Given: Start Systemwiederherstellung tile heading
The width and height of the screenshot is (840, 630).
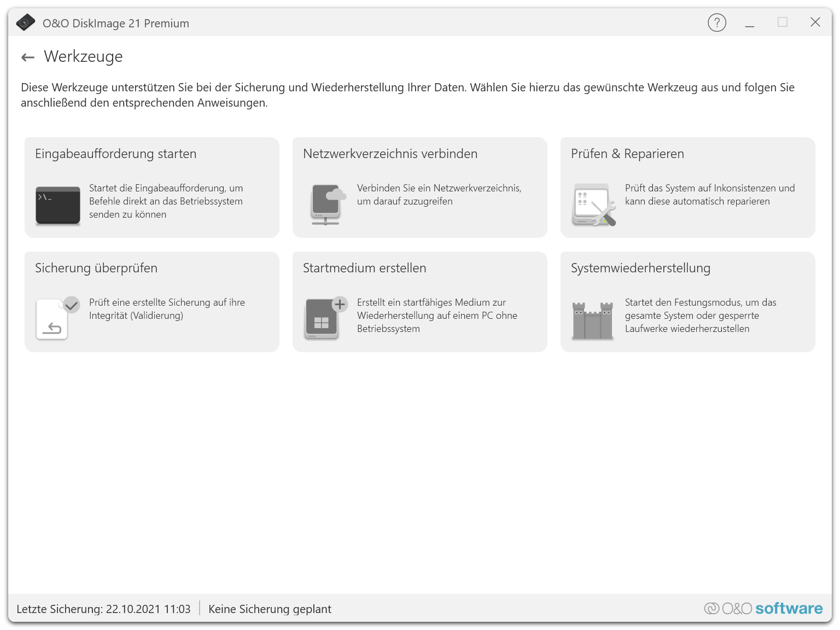Looking at the screenshot, I should click(640, 268).
